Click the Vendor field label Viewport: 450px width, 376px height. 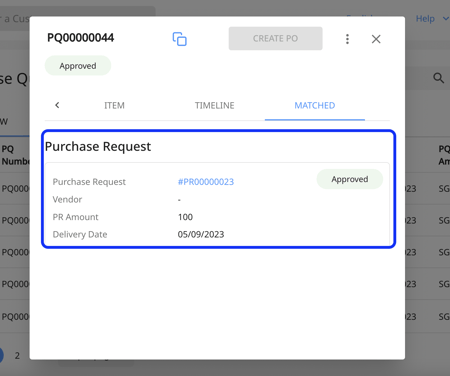(67, 199)
